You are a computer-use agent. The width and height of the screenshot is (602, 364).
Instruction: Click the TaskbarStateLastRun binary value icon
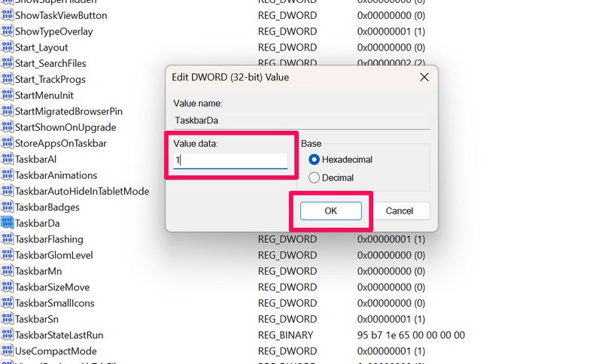point(7,335)
